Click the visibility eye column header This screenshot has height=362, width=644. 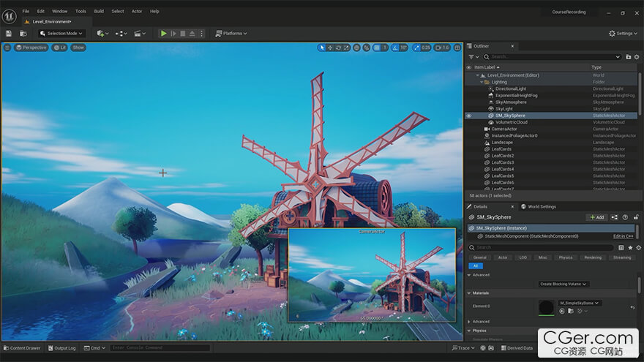(469, 67)
